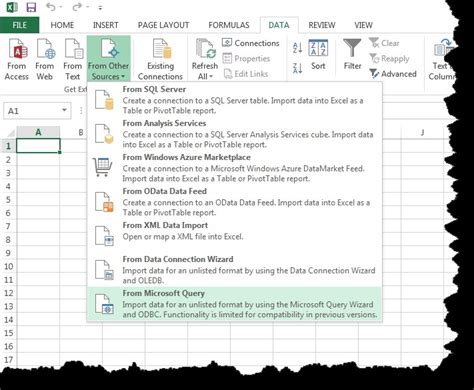Choose From Analysis Services
474x390 pixels.
click(235, 134)
